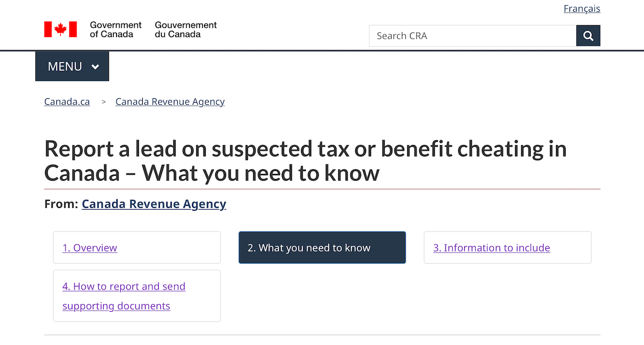Follow the bold Canada Revenue Agency byline link
This screenshot has height=345, width=644.
(x=154, y=204)
